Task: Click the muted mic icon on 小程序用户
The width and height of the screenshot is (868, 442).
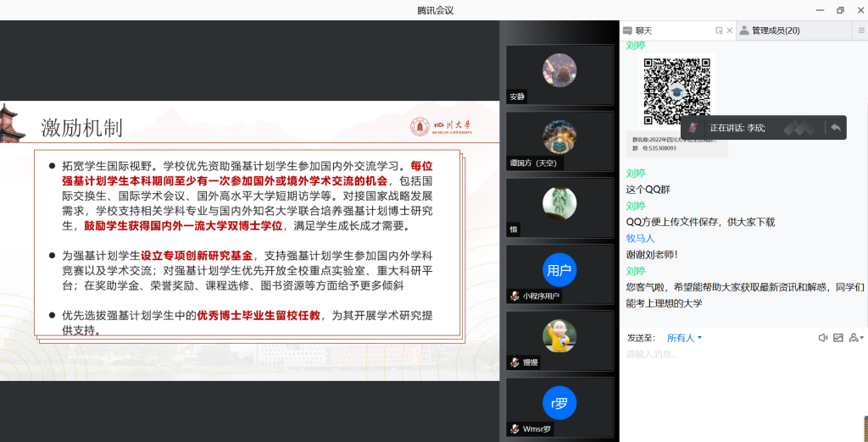Action: 514,296
